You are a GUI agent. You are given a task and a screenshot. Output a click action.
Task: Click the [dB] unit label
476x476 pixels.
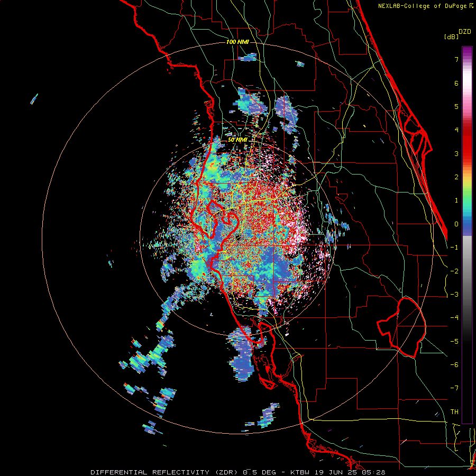tap(452, 36)
